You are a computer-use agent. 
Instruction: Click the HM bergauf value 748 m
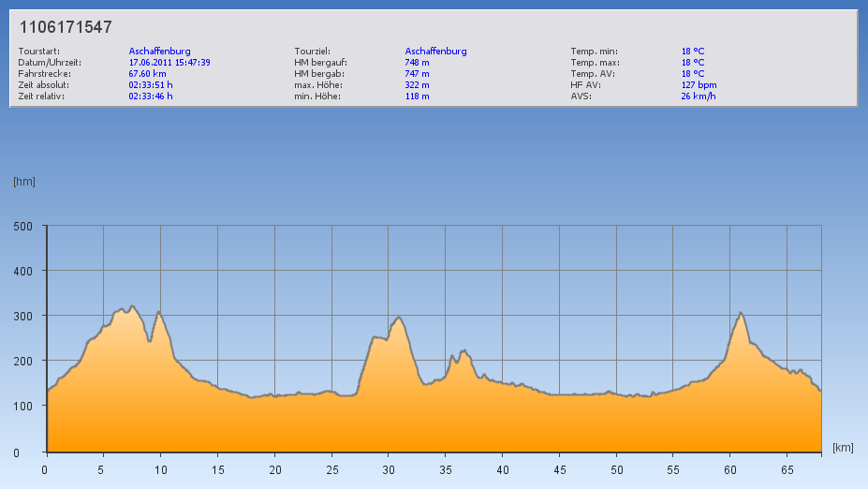pyautogui.click(x=418, y=63)
